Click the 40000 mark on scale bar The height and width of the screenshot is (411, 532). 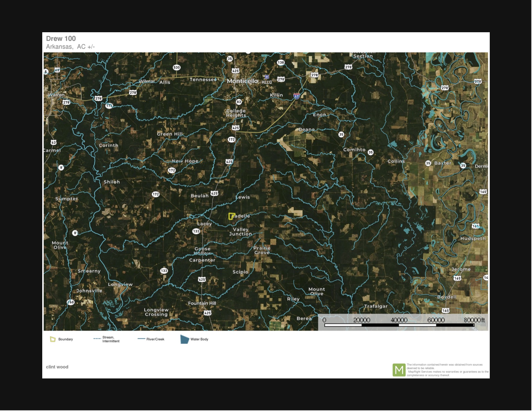coord(399,320)
